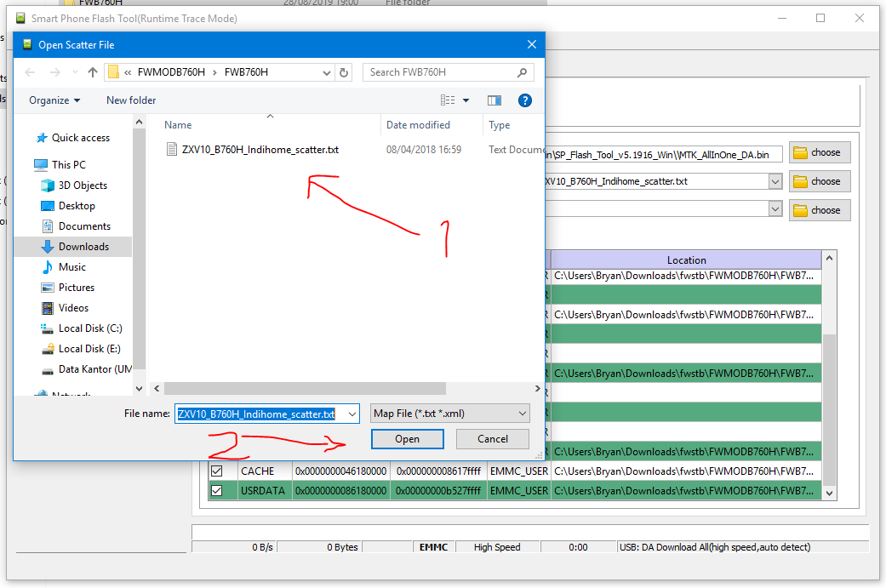Click High Speed in the status bar

(x=497, y=547)
